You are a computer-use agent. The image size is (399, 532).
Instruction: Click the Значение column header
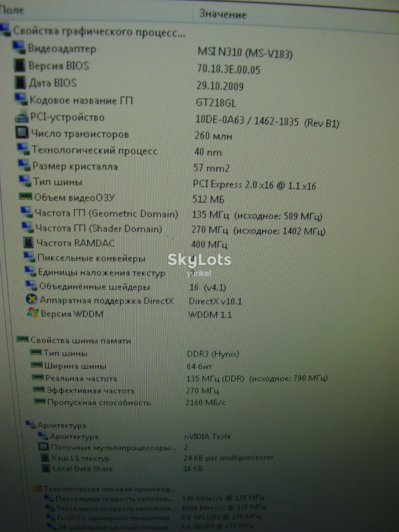pos(222,14)
